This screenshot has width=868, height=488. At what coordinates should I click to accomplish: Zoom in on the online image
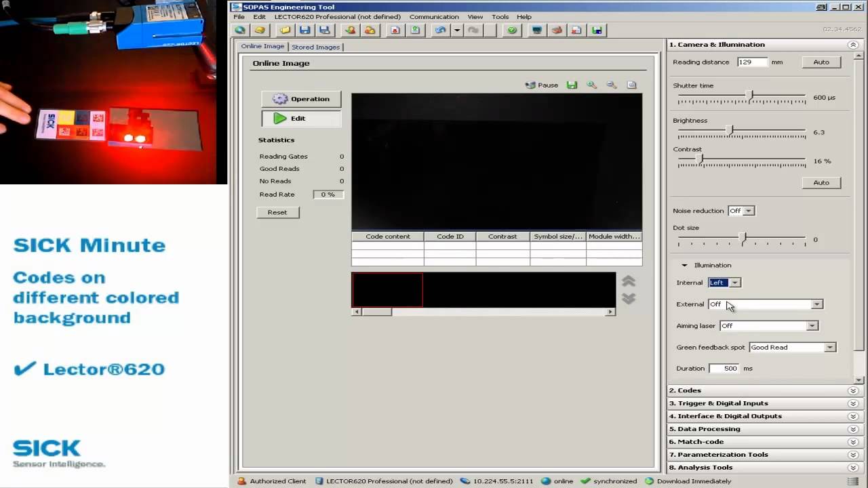[591, 85]
